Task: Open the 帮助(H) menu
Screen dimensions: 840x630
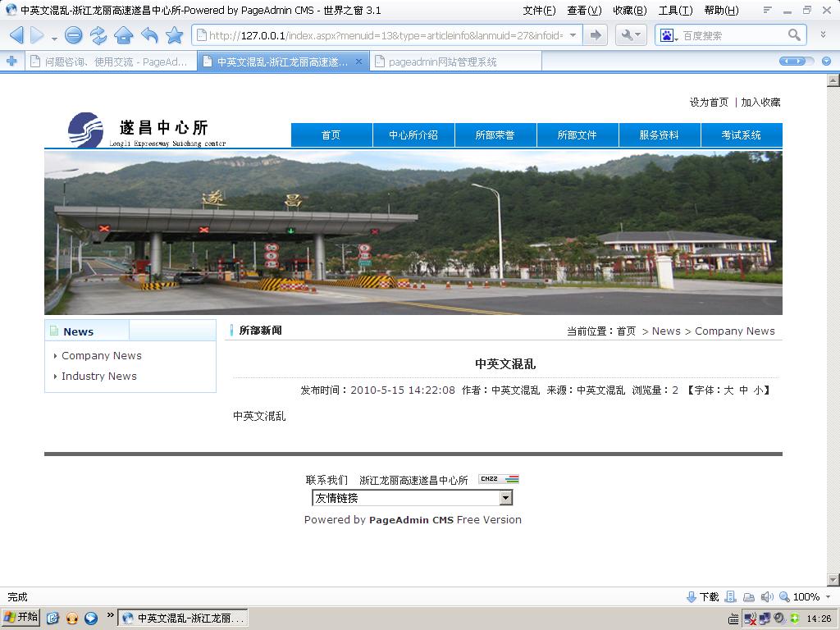Action: click(x=721, y=10)
